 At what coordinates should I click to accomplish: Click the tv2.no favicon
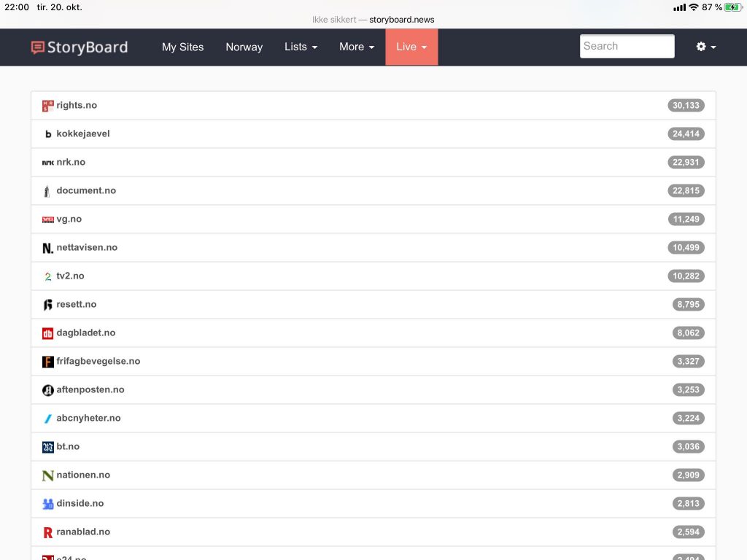48,276
